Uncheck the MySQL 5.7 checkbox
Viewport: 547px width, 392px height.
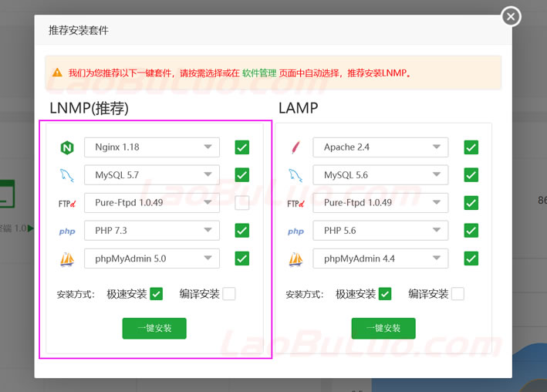[x=242, y=175]
